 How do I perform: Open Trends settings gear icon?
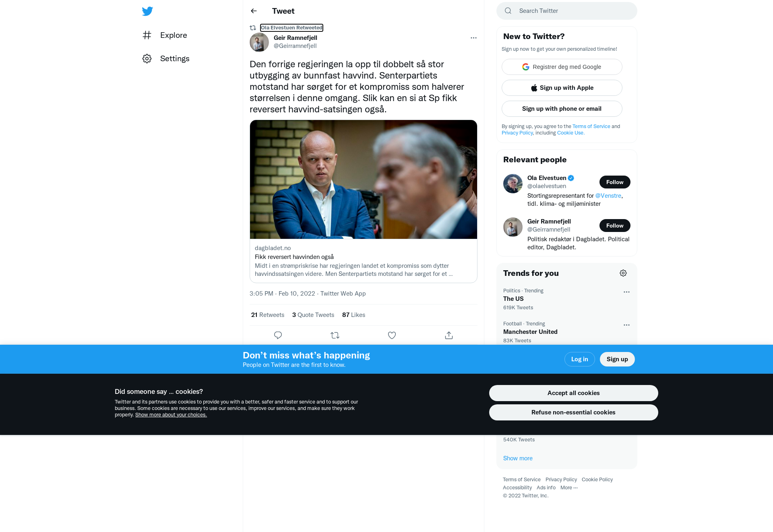coord(623,273)
